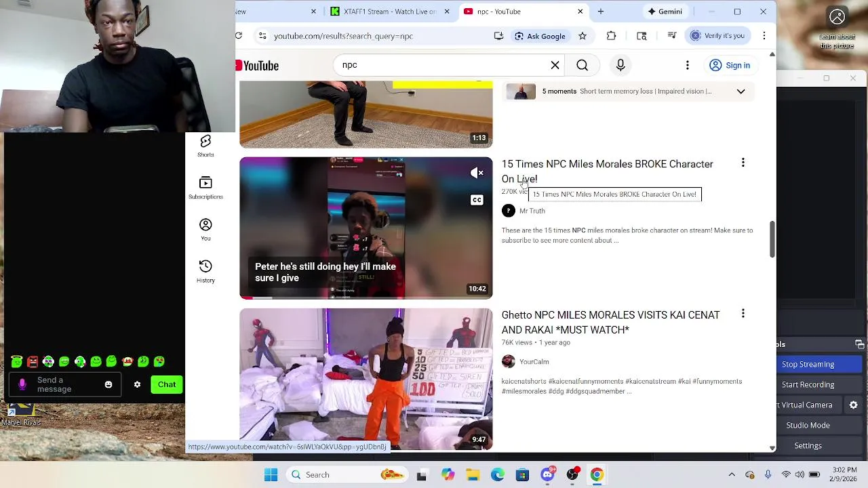Open YouTube Shorts in the sidebar

(x=205, y=146)
